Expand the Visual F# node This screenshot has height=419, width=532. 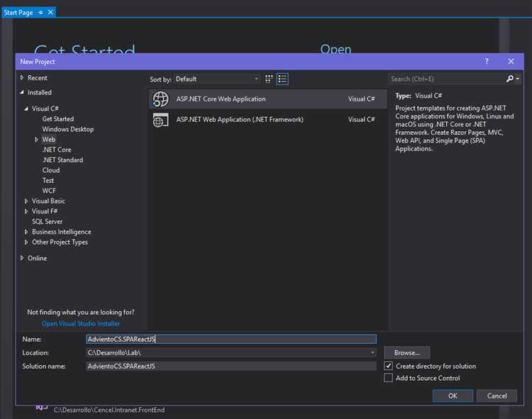click(26, 211)
